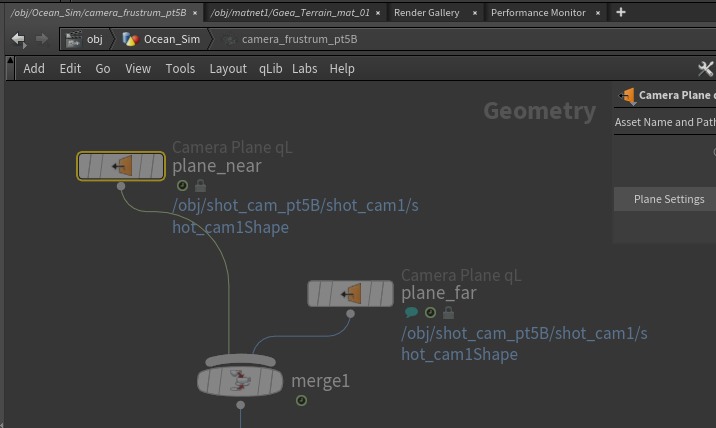Click the output connector dot of plane_near
This screenshot has width=716, height=428.
point(121,185)
